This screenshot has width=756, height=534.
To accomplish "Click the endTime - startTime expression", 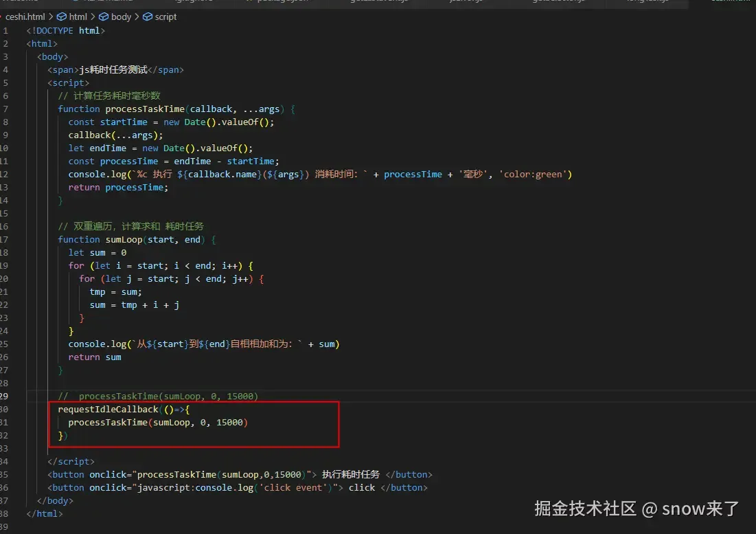I will (225, 161).
